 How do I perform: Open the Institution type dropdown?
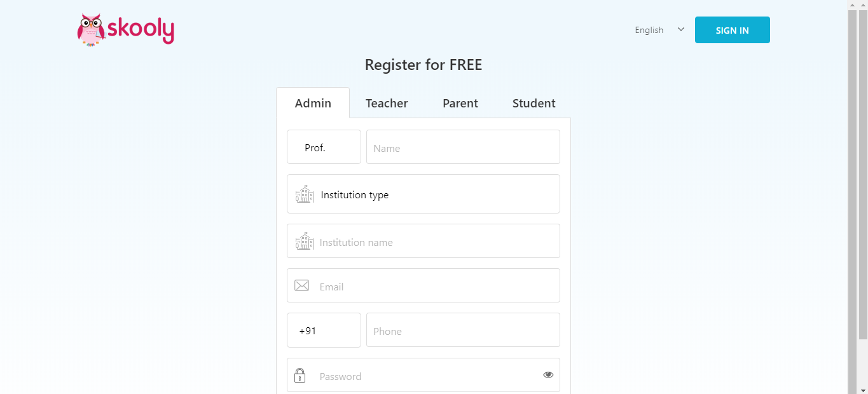click(x=424, y=194)
